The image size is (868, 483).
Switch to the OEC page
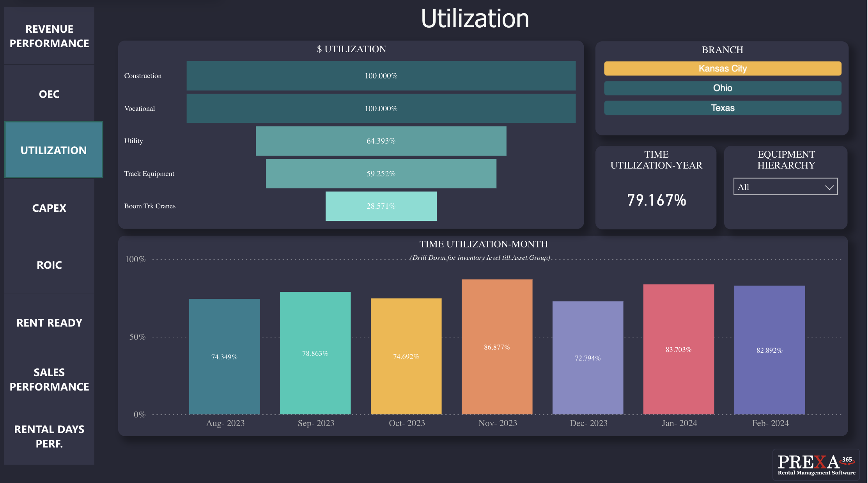(x=49, y=94)
